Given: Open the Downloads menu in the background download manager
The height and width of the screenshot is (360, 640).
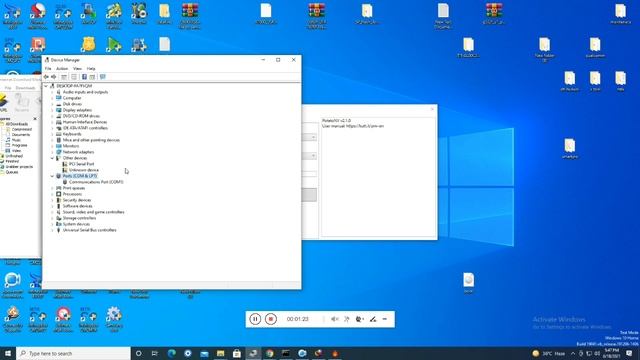Looking at the screenshot, I should 25,88.
